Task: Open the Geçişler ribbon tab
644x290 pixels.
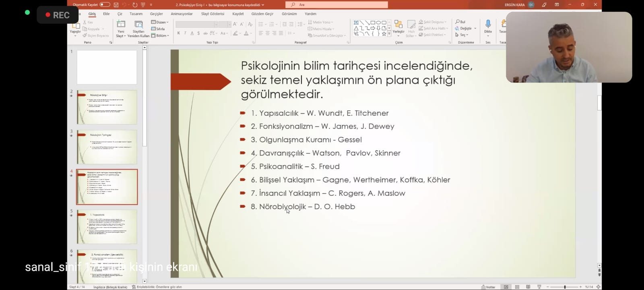Action: tap(157, 14)
